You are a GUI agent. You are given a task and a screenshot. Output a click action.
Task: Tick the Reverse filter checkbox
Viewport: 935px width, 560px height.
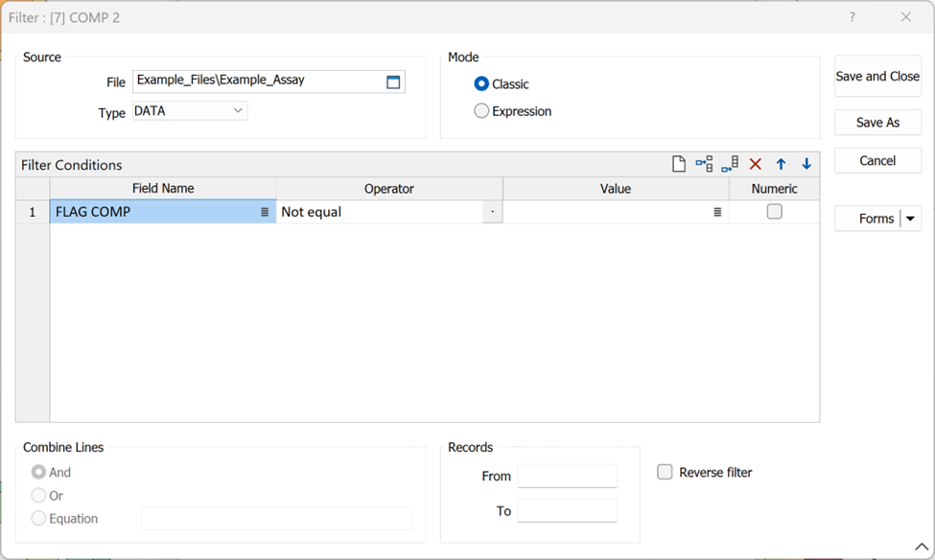[x=665, y=472]
